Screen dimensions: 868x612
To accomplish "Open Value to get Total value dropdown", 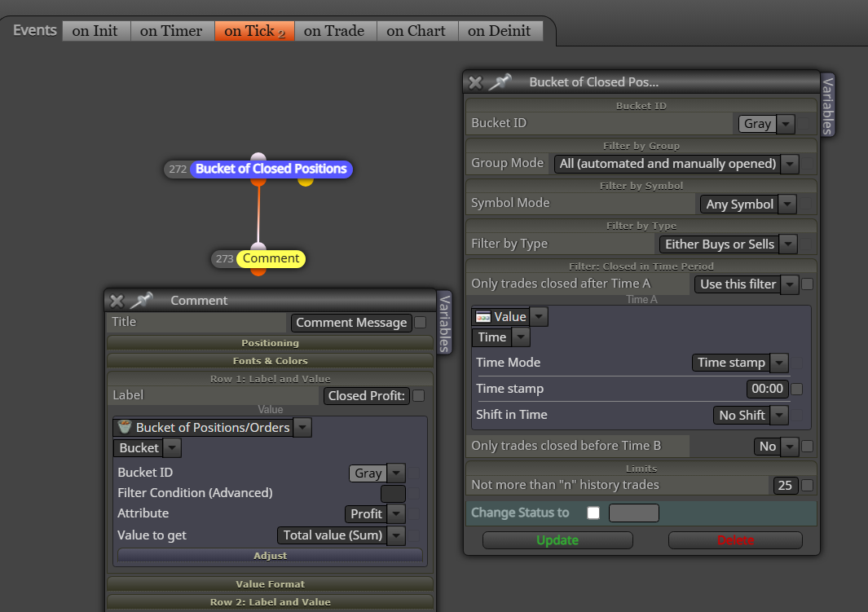I will point(396,535).
